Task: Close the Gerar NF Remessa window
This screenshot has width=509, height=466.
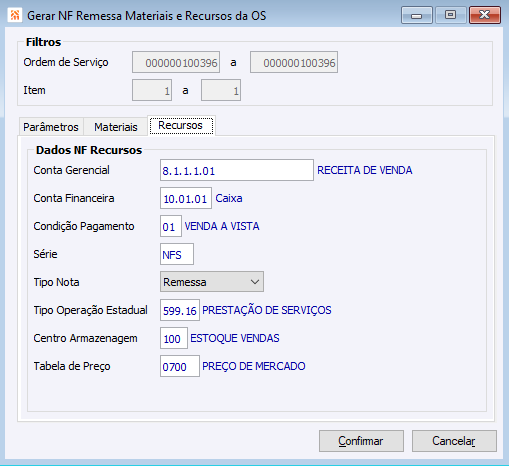Action: tap(485, 15)
